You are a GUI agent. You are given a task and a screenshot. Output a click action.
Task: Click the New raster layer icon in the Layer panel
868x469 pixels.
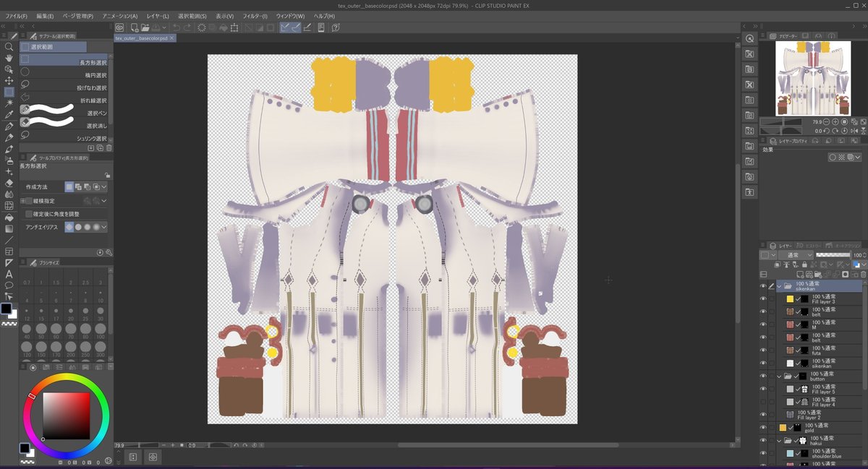799,274
